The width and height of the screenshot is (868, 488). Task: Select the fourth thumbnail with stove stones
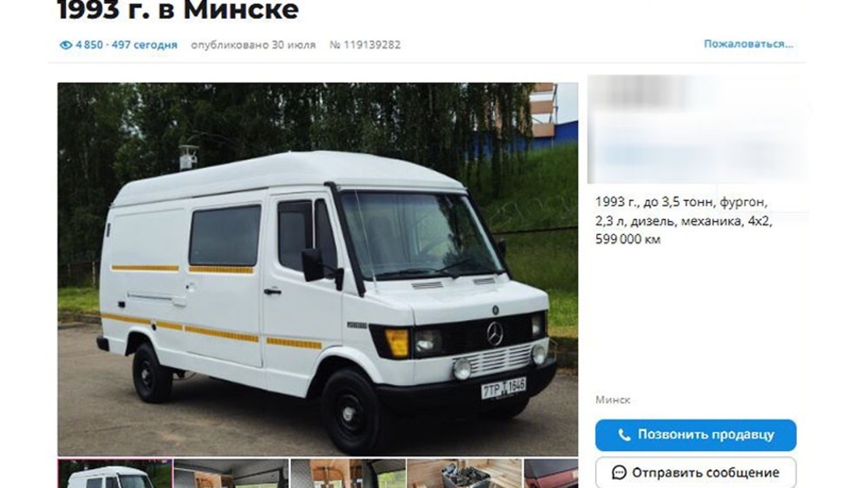pos(465,474)
